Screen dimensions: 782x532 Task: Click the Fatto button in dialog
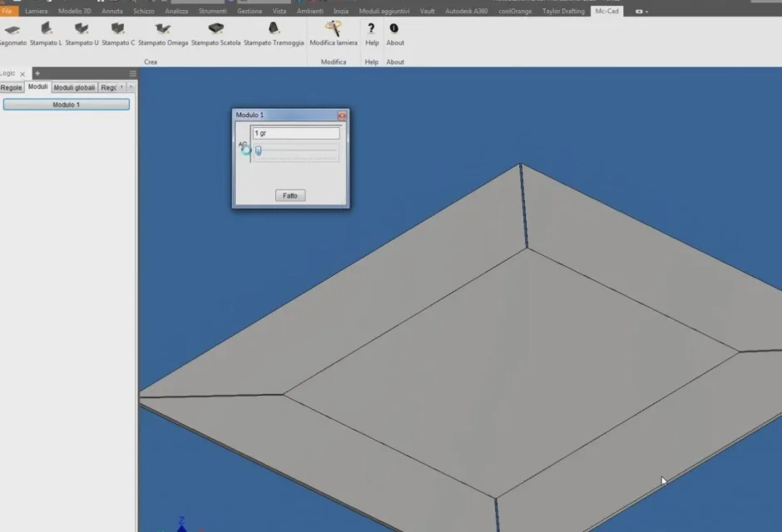click(x=290, y=196)
